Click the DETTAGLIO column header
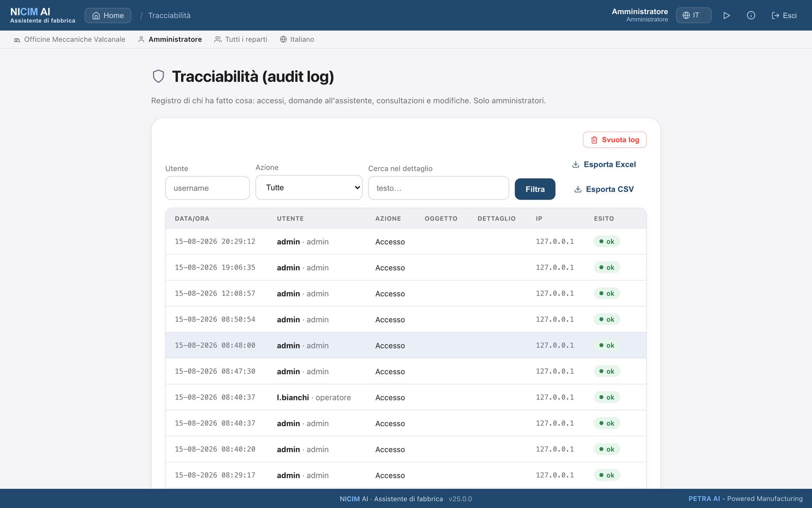Viewport: 812px width, 508px height. [496, 218]
